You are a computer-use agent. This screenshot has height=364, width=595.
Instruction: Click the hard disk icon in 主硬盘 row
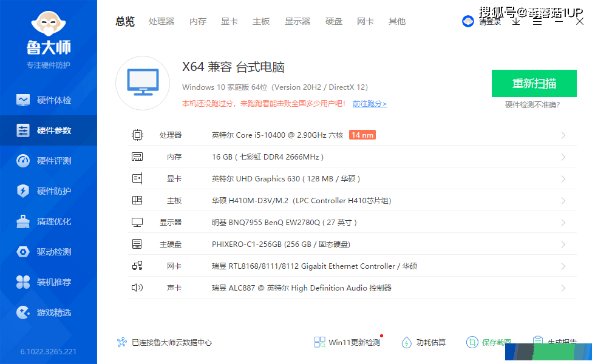[x=137, y=244]
